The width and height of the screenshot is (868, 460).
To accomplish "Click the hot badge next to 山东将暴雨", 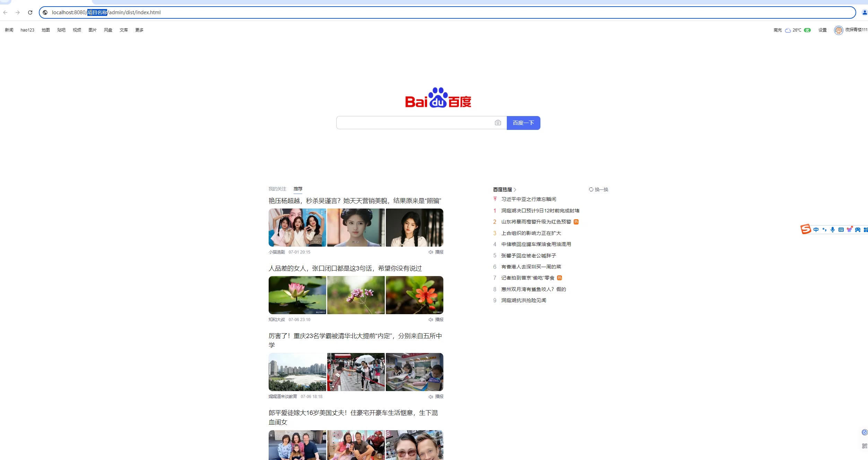I will (x=576, y=222).
